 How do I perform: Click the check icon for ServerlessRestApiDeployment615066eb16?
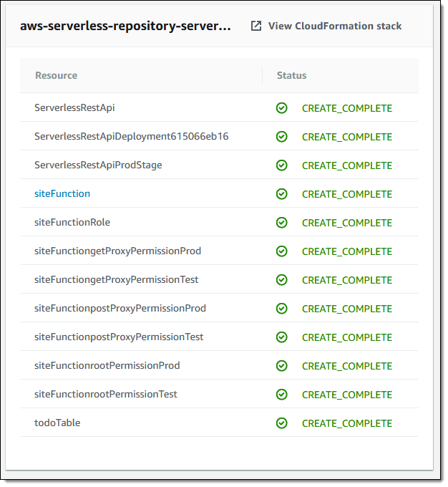point(282,137)
